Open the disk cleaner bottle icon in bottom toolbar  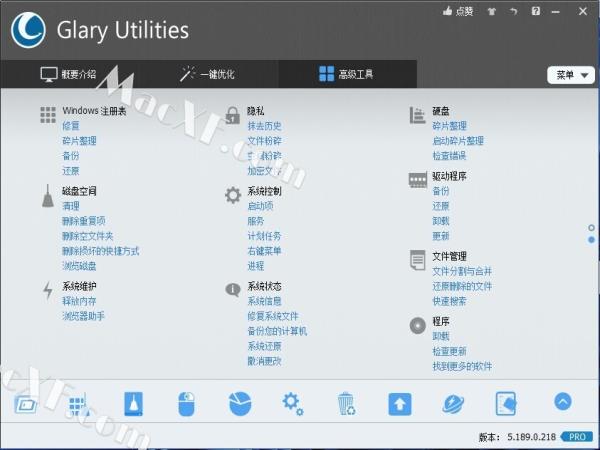[134, 404]
